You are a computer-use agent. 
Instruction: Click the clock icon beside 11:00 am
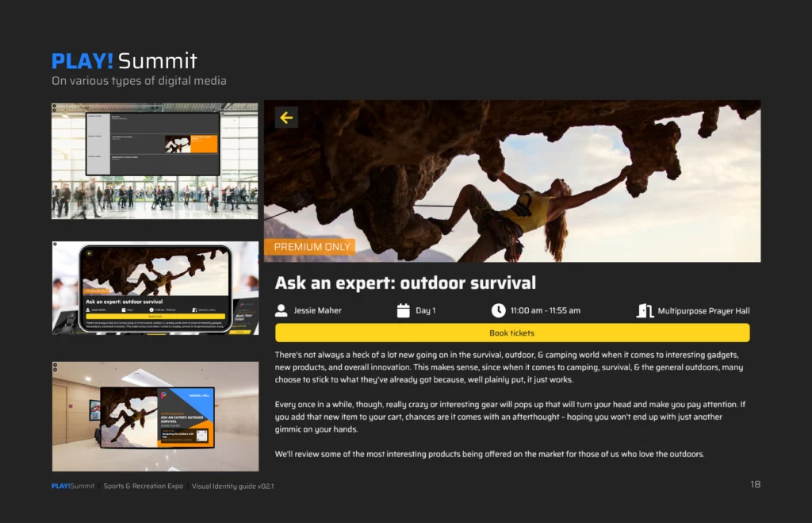498,310
